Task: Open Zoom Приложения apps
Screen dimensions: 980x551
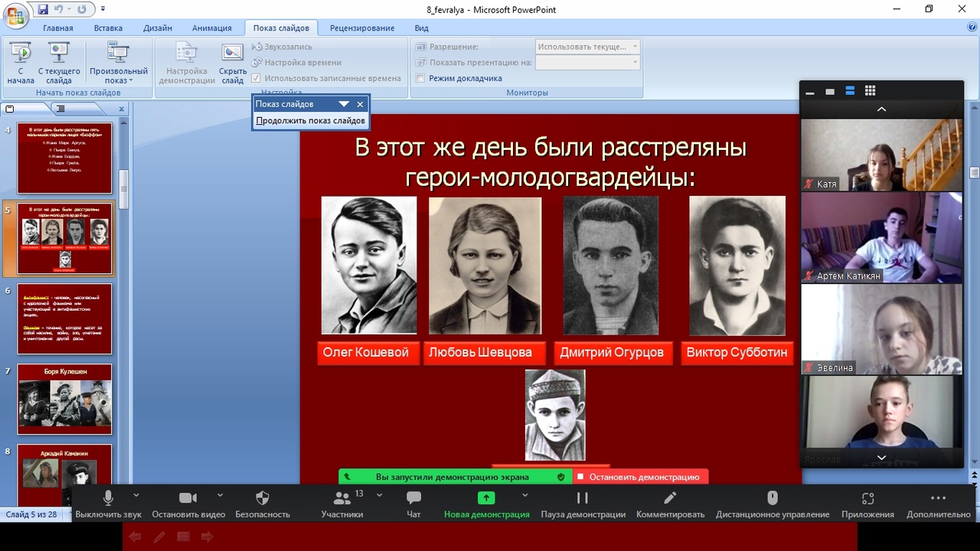Action: tap(867, 504)
